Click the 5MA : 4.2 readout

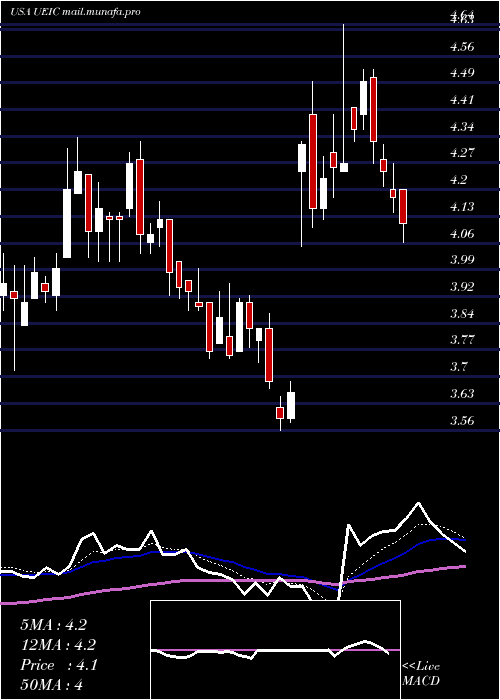pos(53,625)
